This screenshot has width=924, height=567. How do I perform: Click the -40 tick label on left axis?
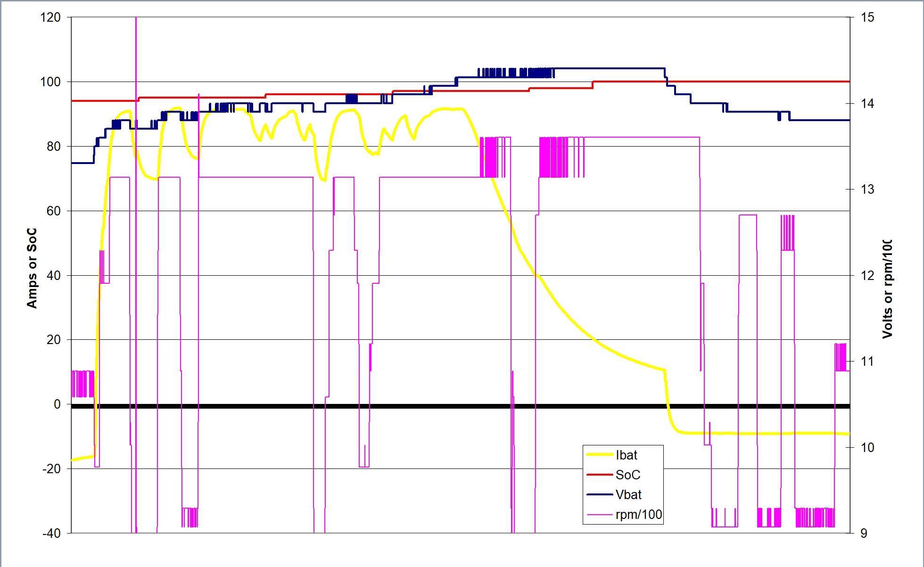(x=51, y=533)
